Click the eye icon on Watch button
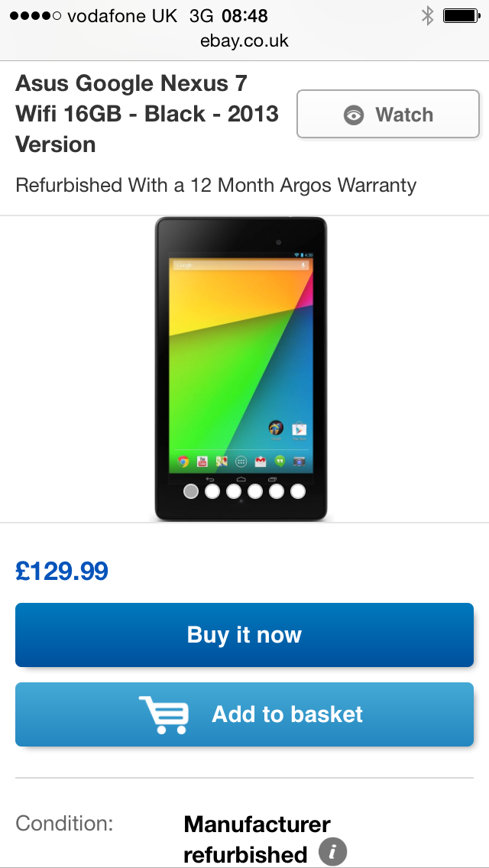Screen dimensions: 489x868 [x=353, y=115]
